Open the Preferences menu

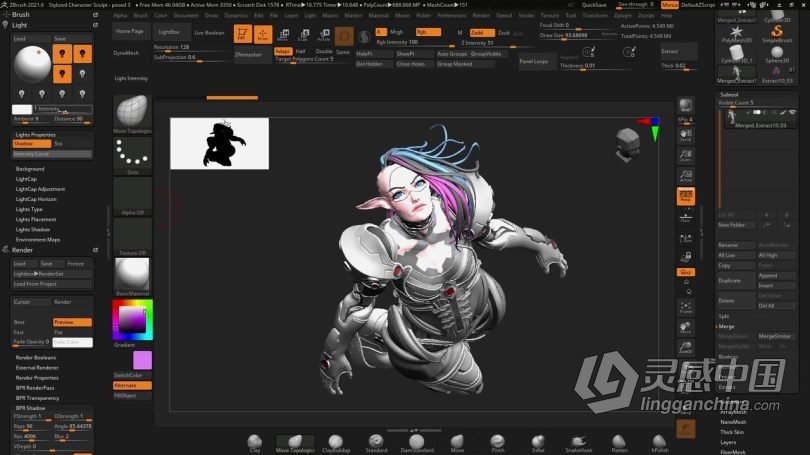451,15
